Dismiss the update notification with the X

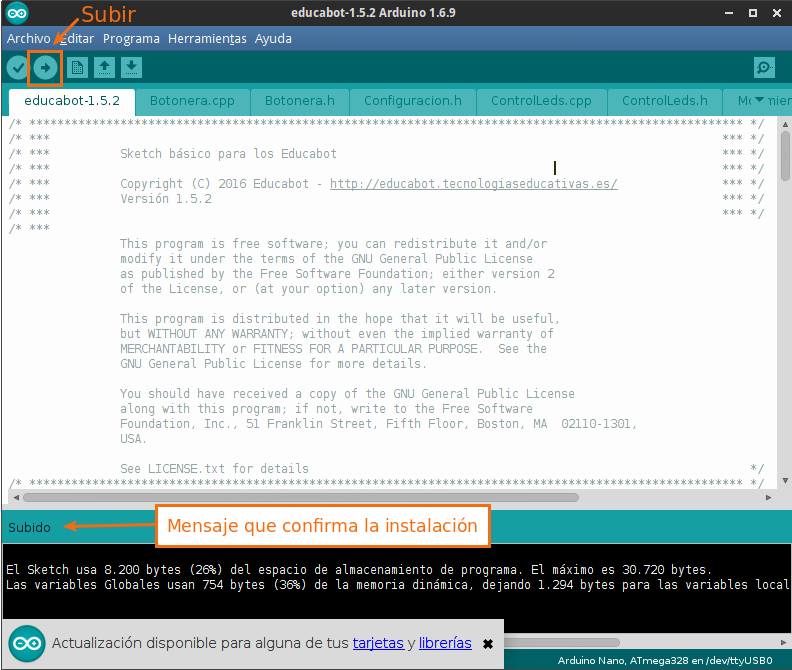488,644
